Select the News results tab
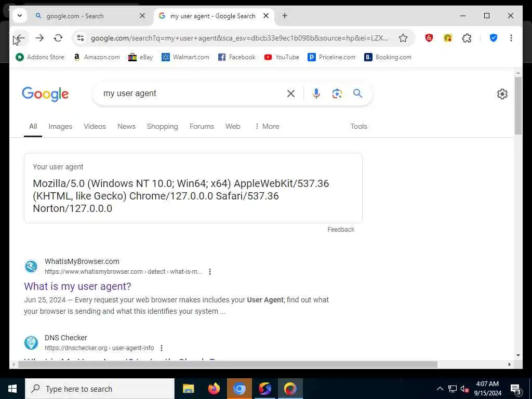Image resolution: width=532 pixels, height=399 pixels. tap(126, 126)
